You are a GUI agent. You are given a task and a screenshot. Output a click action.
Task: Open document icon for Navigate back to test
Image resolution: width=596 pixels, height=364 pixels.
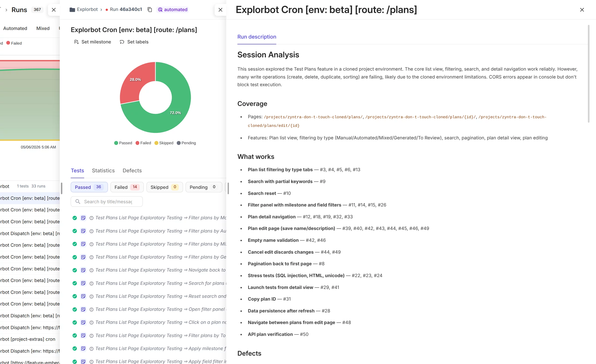tap(83, 270)
